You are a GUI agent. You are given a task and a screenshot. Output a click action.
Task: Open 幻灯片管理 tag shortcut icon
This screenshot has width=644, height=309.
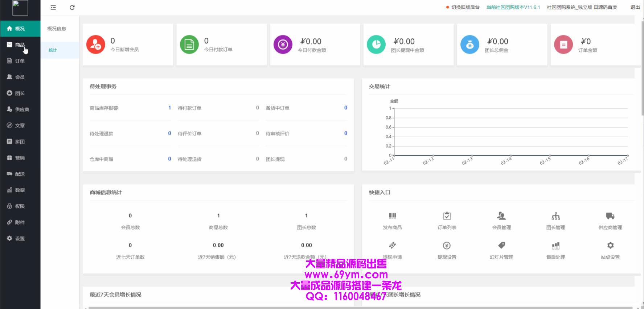coord(501,245)
